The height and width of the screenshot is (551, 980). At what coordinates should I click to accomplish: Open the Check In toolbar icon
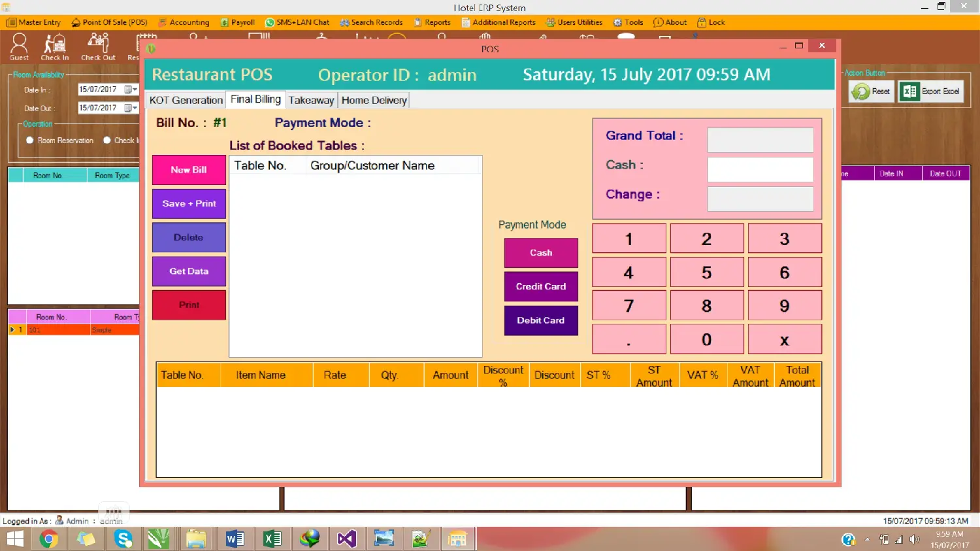click(x=55, y=47)
